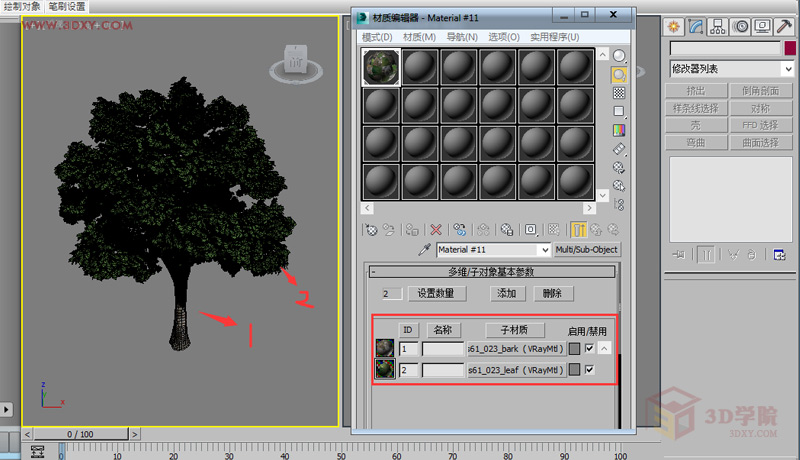This screenshot has width=800, height=460.
Task: Click the Sample UV Tiling icon
Action: pos(619,111)
